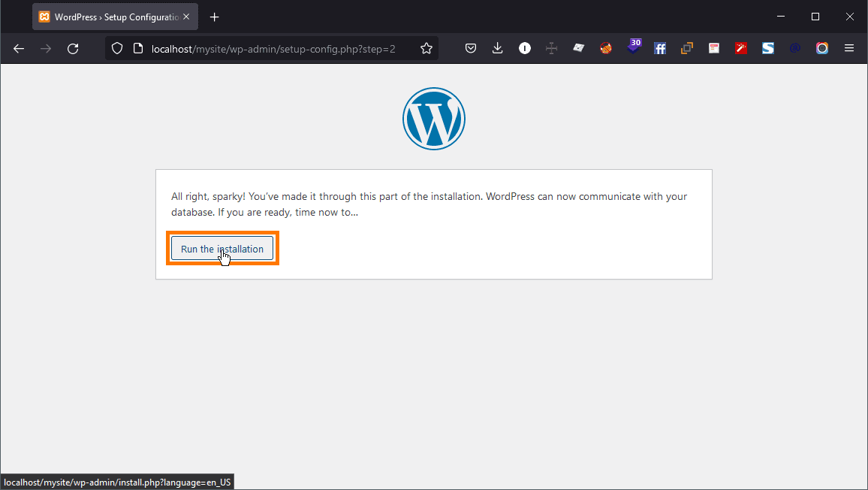Click the red magic wand extension icon

pyautogui.click(x=741, y=49)
